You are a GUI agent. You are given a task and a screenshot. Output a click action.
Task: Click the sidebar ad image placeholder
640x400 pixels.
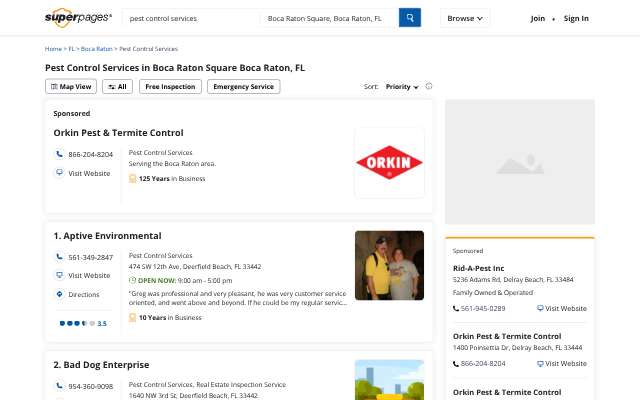(x=520, y=162)
